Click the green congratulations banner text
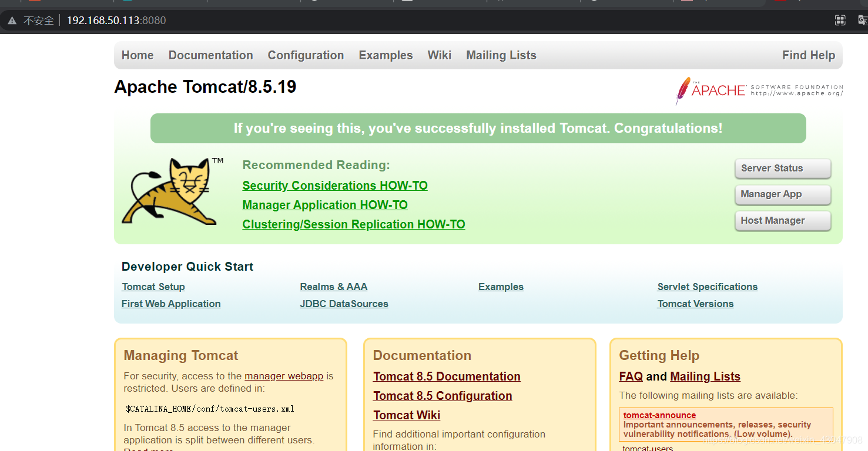The height and width of the screenshot is (451, 868). click(478, 128)
